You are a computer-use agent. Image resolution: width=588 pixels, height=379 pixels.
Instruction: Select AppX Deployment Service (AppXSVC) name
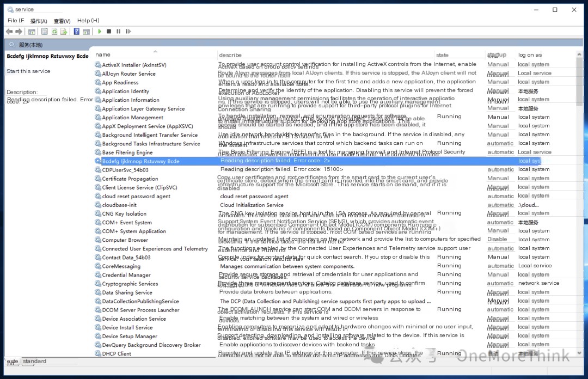[x=148, y=126]
